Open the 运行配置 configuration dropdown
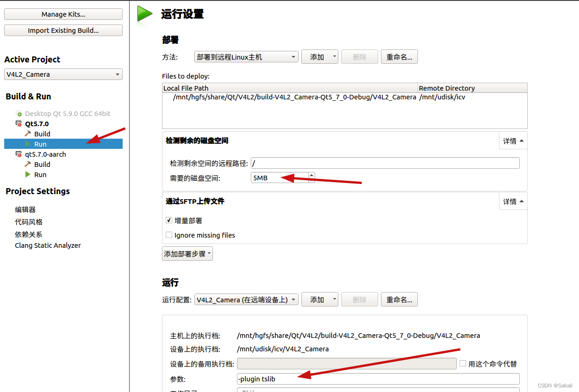579x392 pixels. pyautogui.click(x=246, y=299)
